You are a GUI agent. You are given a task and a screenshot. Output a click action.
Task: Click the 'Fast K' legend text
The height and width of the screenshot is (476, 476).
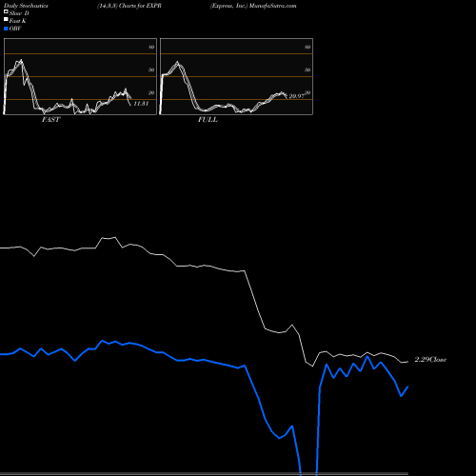coord(18,21)
